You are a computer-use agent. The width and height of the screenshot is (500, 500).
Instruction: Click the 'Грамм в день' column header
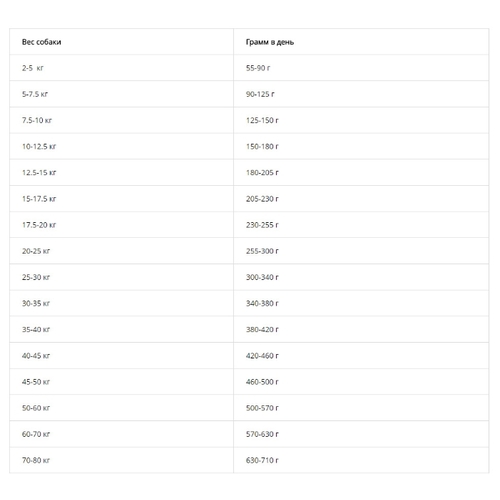(270, 42)
